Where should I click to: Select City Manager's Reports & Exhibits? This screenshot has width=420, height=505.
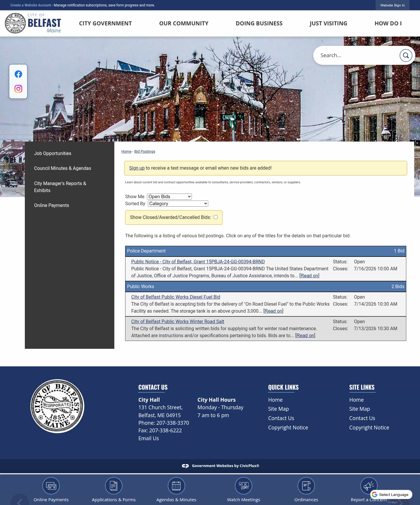tap(60, 187)
